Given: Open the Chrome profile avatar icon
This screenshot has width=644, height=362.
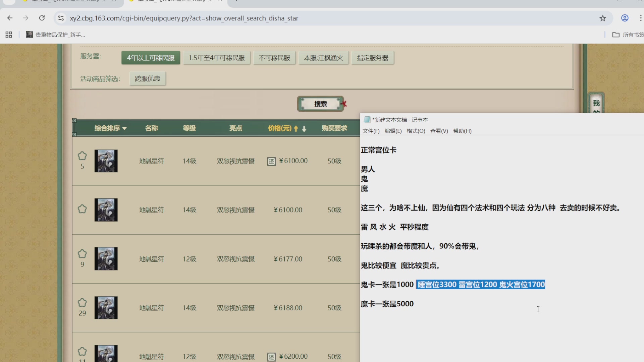Looking at the screenshot, I should click(x=625, y=18).
